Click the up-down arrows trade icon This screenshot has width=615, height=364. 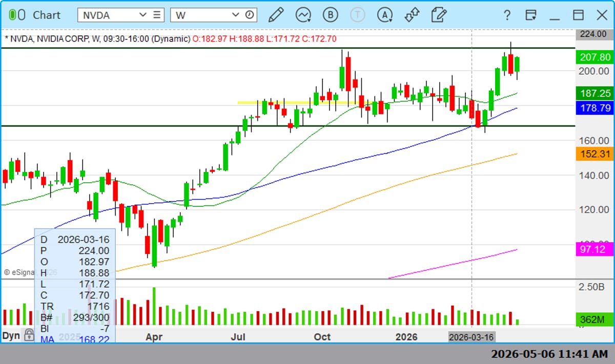click(412, 15)
